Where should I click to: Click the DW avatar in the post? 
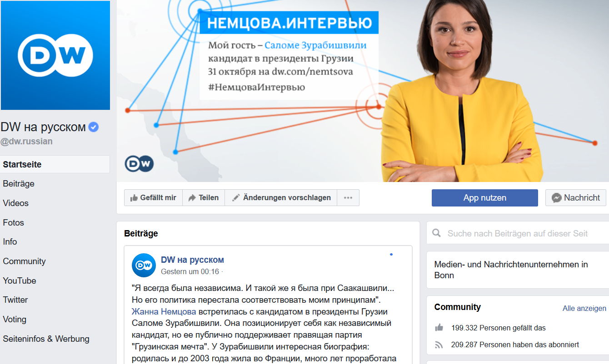[x=144, y=265]
